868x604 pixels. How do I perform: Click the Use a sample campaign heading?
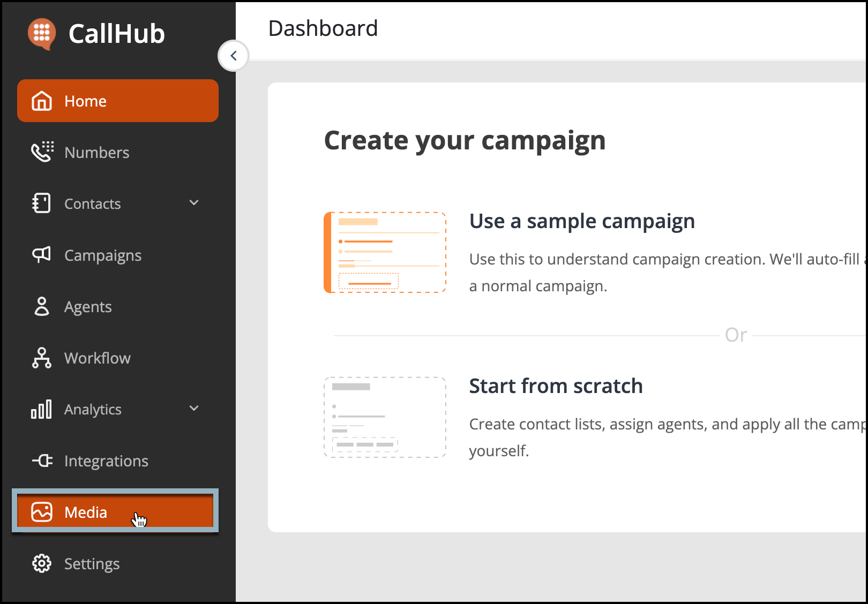coord(582,221)
